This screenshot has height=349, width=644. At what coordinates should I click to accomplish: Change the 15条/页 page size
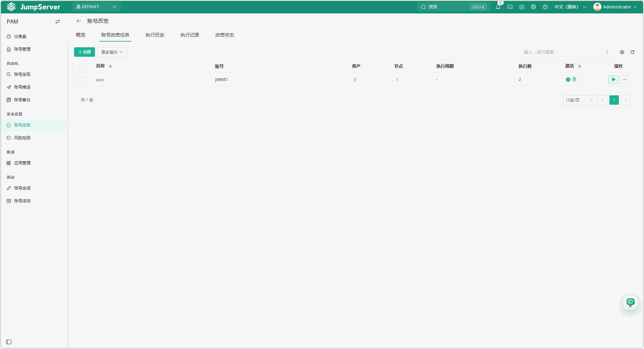click(x=579, y=100)
